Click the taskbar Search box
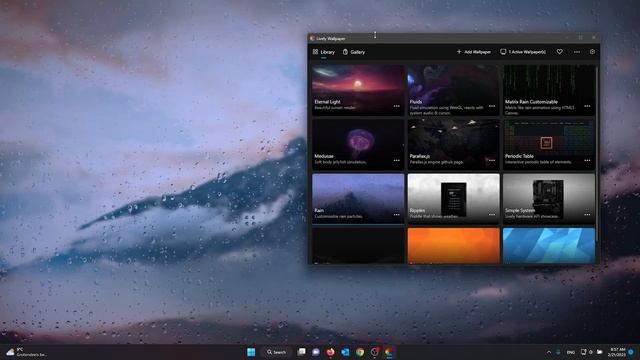The width and height of the screenshot is (640, 360). 276,352
